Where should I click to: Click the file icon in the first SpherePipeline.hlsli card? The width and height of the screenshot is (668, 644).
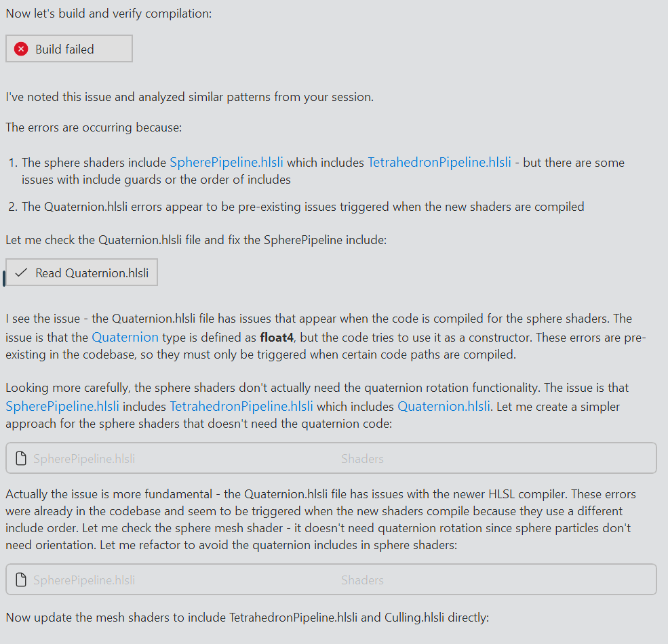click(x=21, y=459)
